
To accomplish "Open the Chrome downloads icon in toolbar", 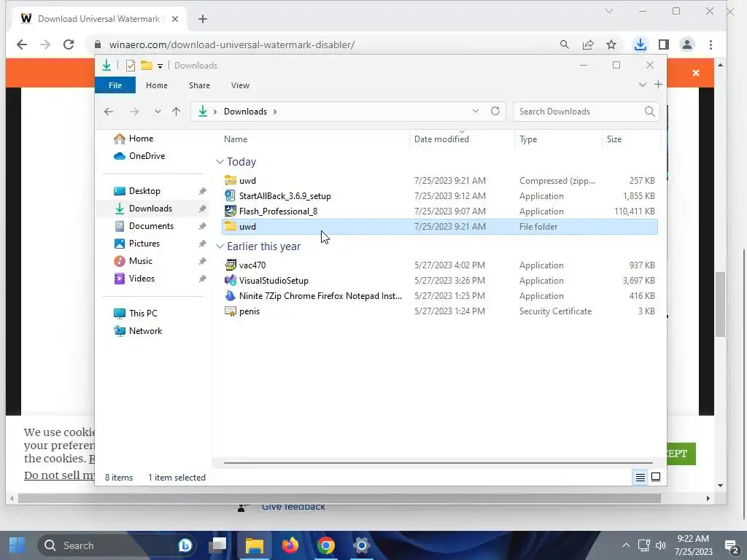I will click(x=640, y=44).
